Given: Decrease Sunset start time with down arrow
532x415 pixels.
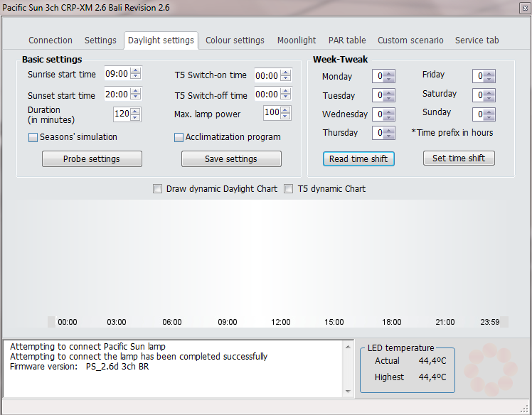Looking at the screenshot, I should click(x=136, y=97).
